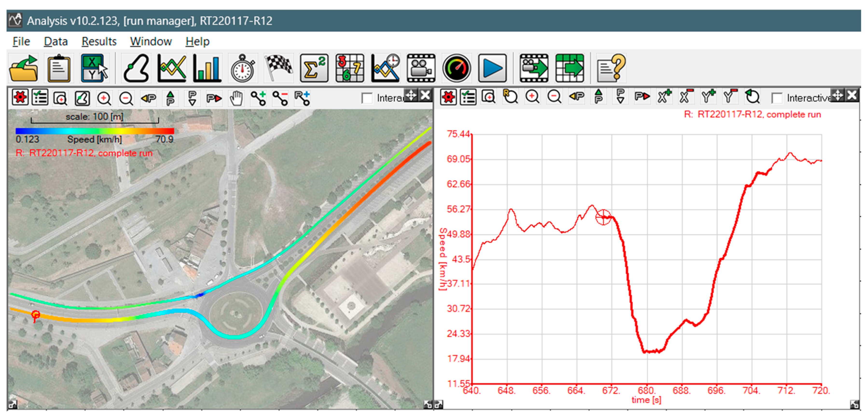Select the hand pan tool in map toolbar
This screenshot has height=419, width=868.
point(236,98)
